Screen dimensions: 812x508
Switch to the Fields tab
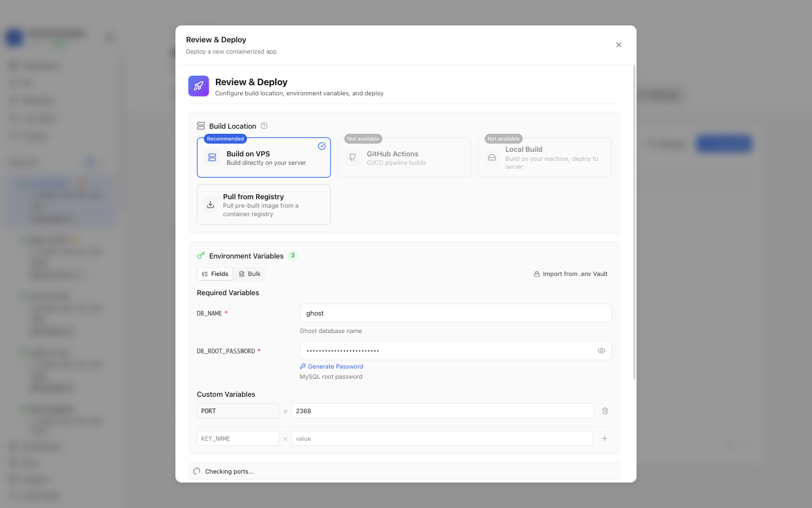pos(215,274)
